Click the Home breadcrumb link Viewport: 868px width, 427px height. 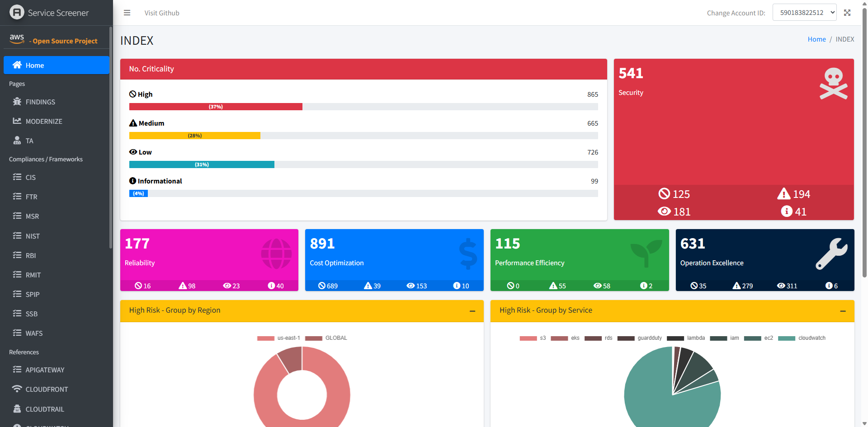coord(816,39)
